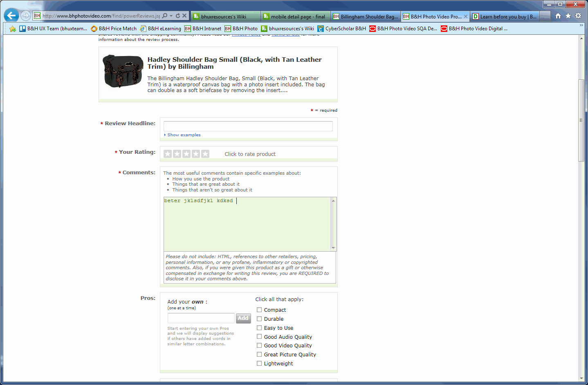Open B&H UX Team bookmark

(x=53, y=29)
